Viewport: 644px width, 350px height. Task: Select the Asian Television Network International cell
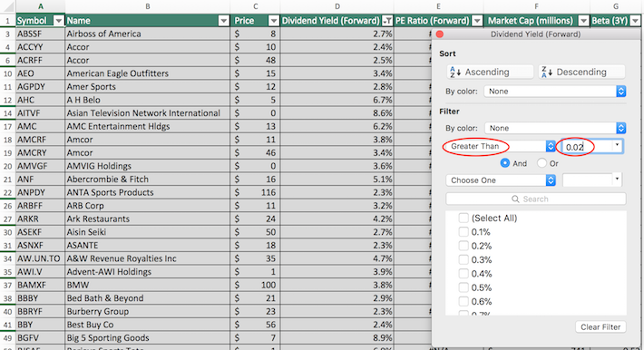148,113
